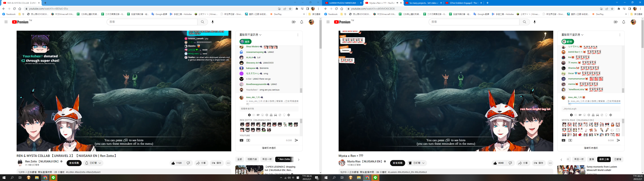Focus emoji search field in left chat
This screenshot has height=181, width=644.
269,109
